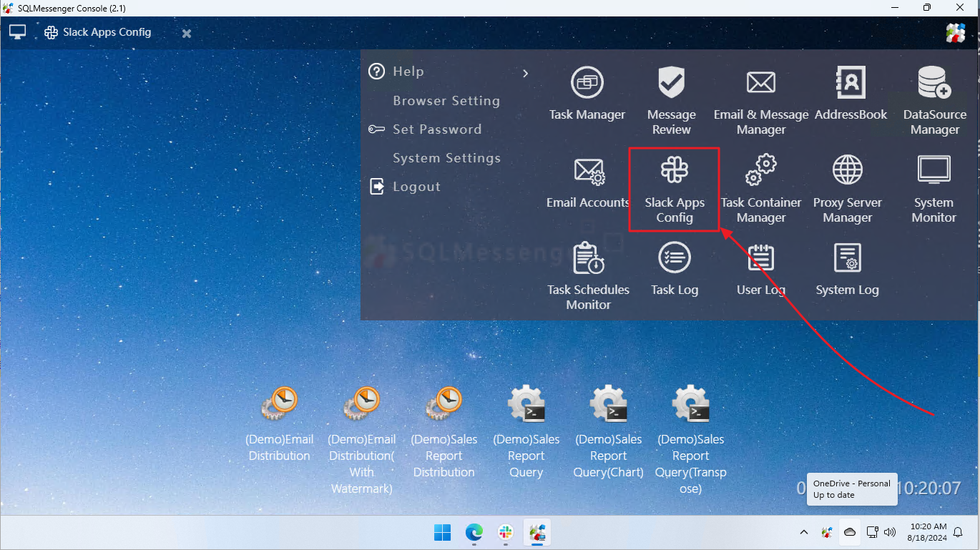Open the volume tray icon
980x550 pixels.
point(891,532)
